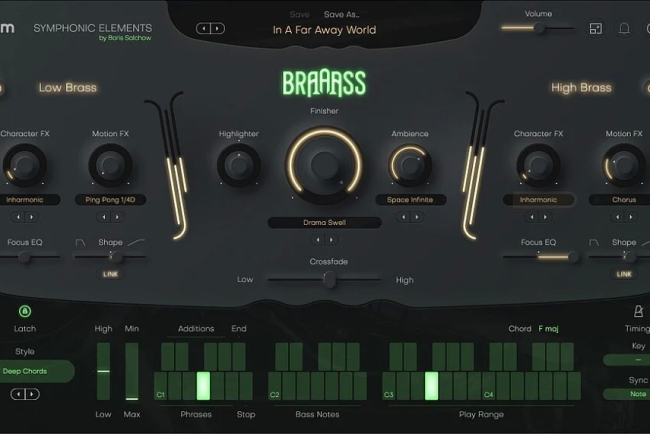The width and height of the screenshot is (650, 434).
Task: Click the Highlighter knob
Action: pos(239,165)
